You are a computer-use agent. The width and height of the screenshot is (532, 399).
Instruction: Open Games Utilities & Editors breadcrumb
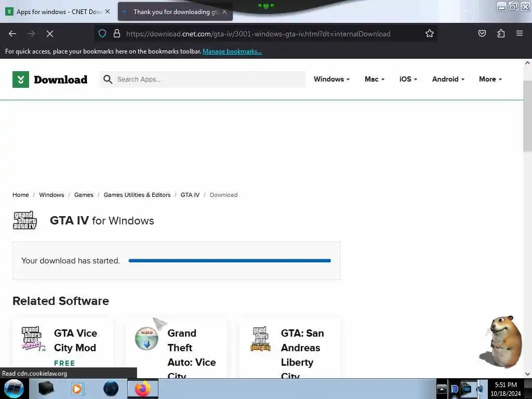coord(137,195)
